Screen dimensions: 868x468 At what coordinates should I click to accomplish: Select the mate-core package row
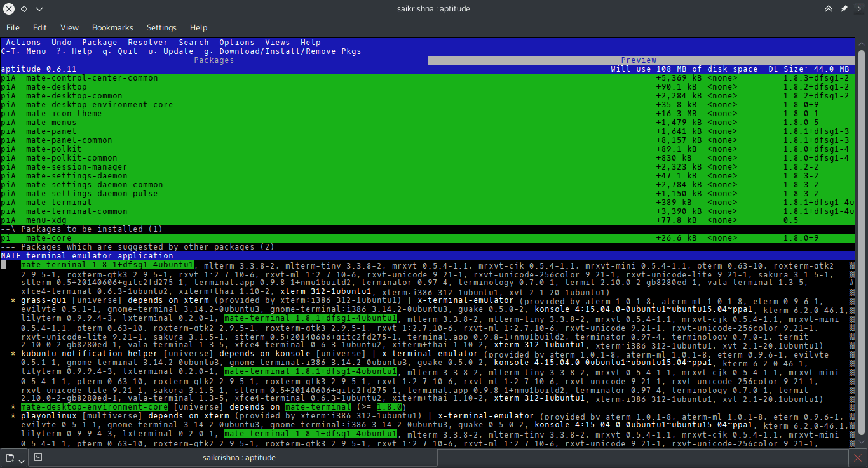click(x=428, y=238)
